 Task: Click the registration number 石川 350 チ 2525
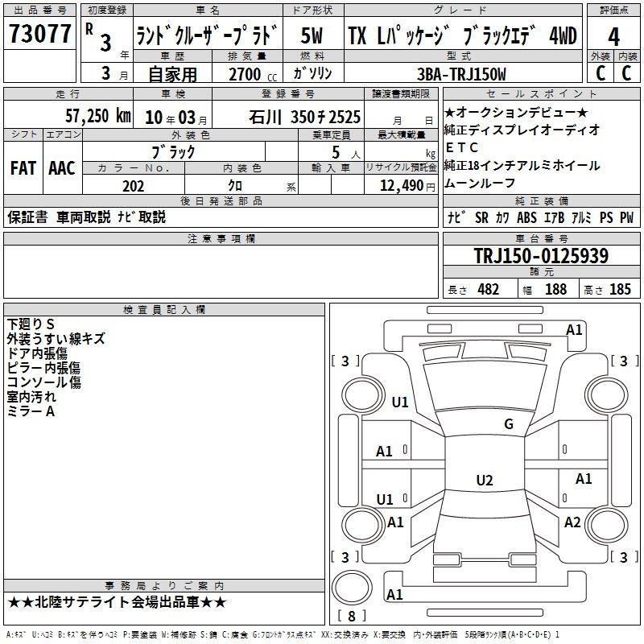[x=304, y=117]
